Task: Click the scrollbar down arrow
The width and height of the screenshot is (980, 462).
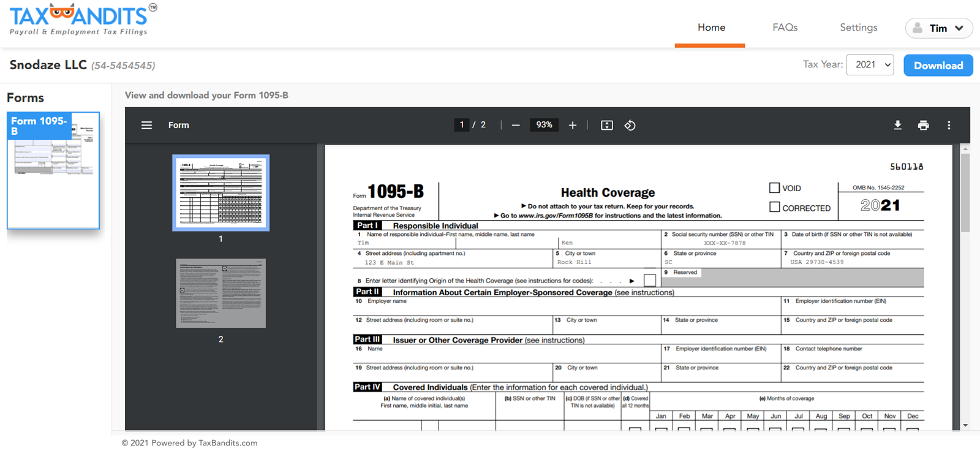Action: [965, 425]
